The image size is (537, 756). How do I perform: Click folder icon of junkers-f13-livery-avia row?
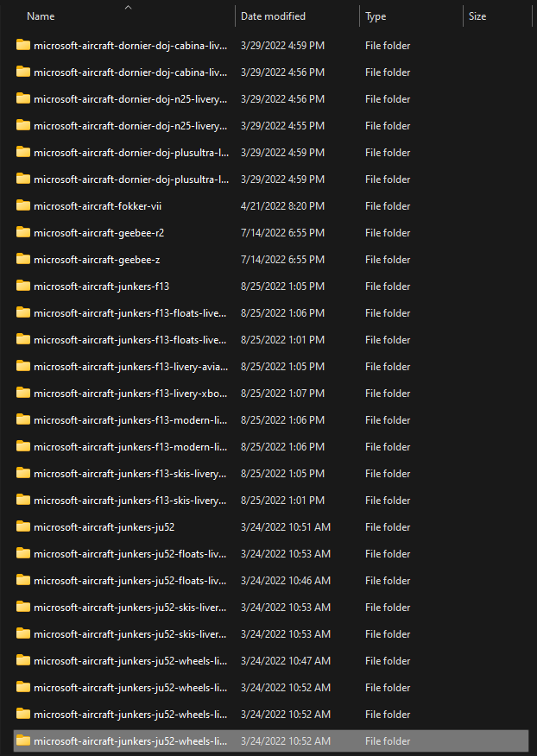23,367
